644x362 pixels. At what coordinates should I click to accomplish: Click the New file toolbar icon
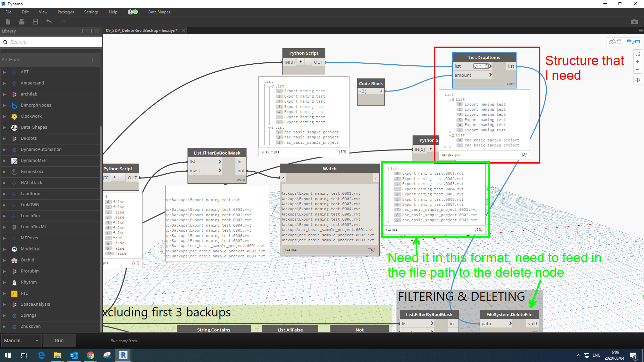8,22
